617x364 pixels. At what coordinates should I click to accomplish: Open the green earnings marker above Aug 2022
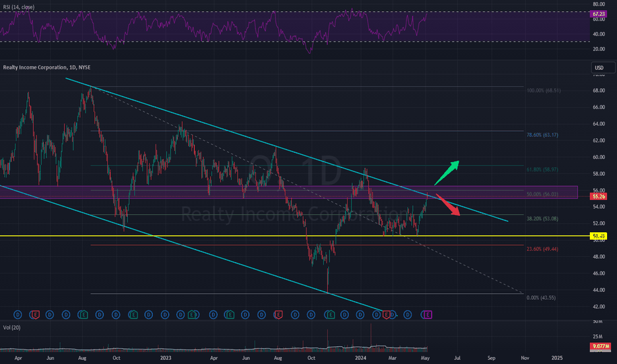pos(84,314)
